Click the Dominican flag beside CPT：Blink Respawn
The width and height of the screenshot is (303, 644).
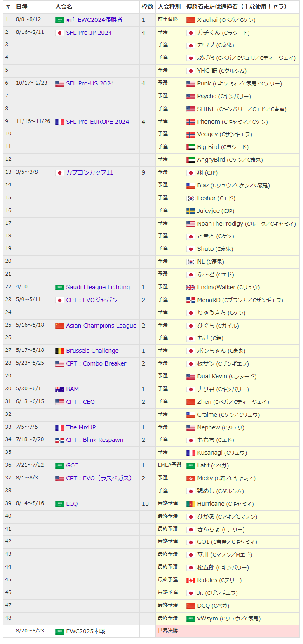coord(60,440)
